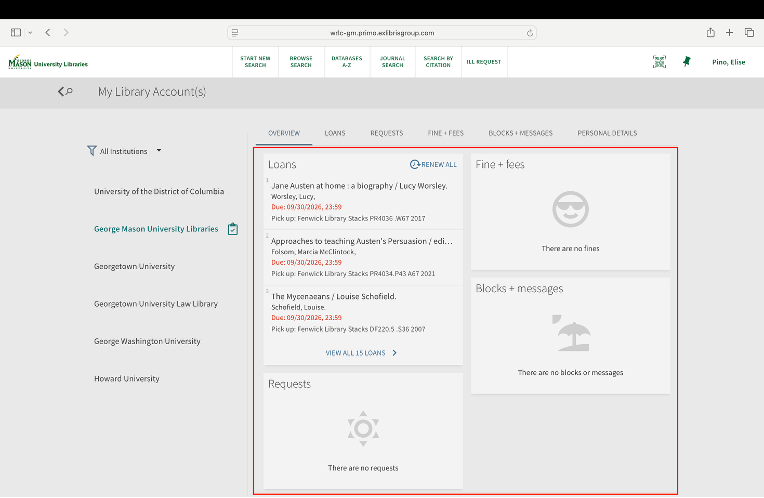Open Approaches to teaching Austen's Persuasion loan
764x498 pixels.
point(362,241)
